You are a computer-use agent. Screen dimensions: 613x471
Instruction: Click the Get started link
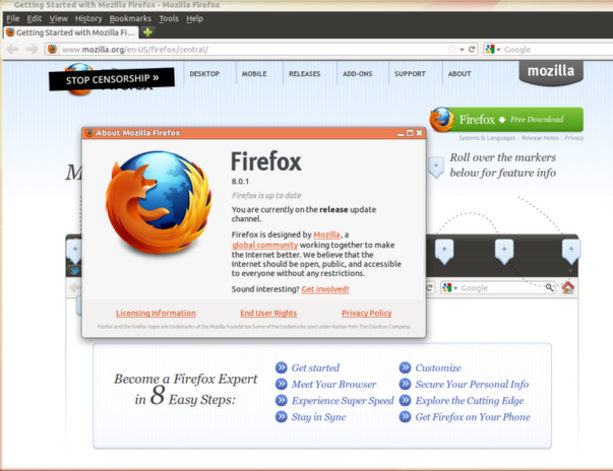315,368
